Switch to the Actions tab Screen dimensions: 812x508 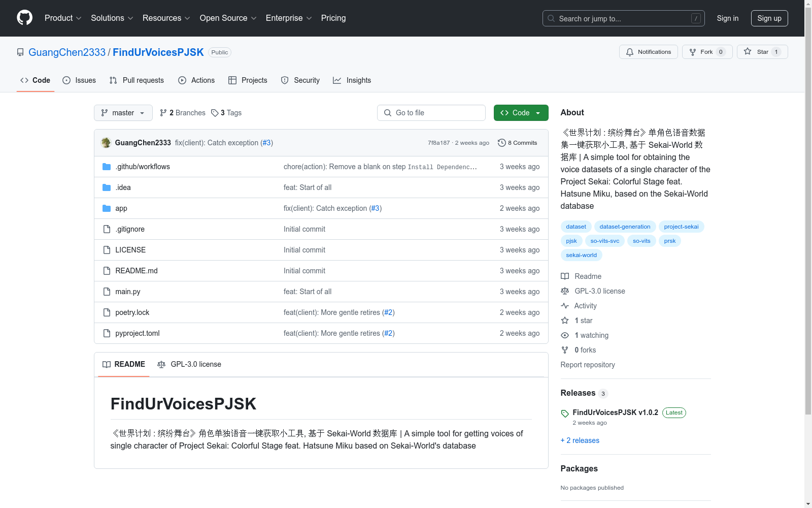[196, 80]
